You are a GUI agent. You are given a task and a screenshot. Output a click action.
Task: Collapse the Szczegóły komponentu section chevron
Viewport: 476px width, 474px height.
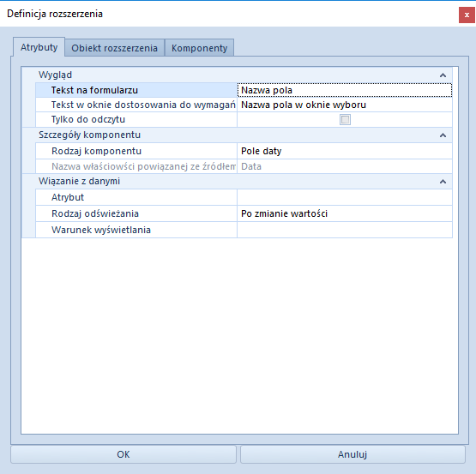point(443,135)
